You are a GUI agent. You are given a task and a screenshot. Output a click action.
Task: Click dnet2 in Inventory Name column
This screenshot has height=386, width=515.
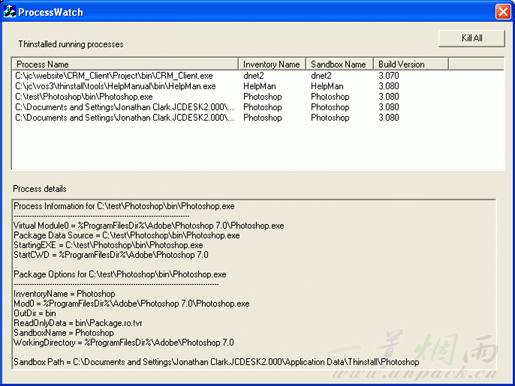pyautogui.click(x=254, y=76)
